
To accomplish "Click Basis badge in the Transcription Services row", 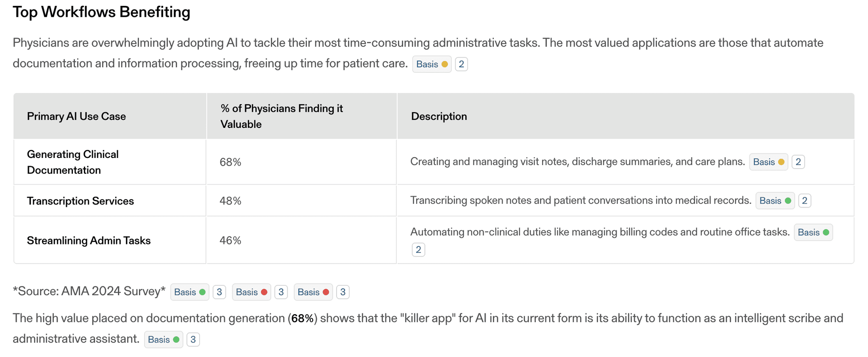I will [775, 201].
